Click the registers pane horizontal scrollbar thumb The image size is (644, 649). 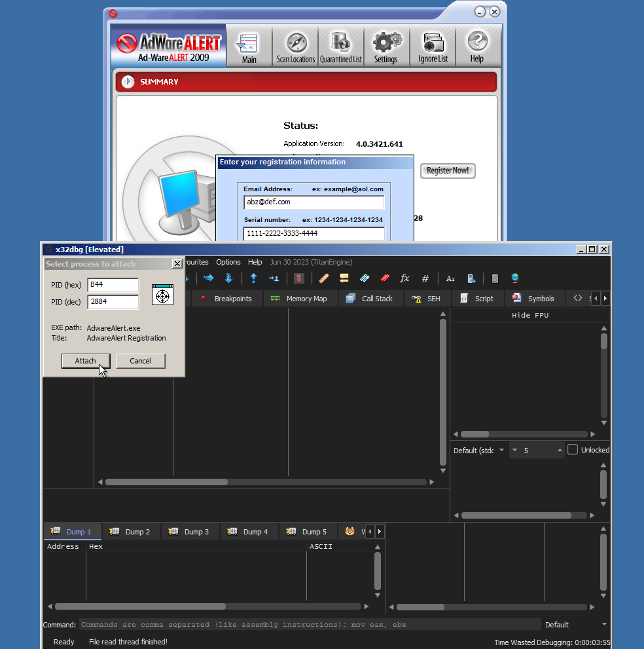pos(474,434)
